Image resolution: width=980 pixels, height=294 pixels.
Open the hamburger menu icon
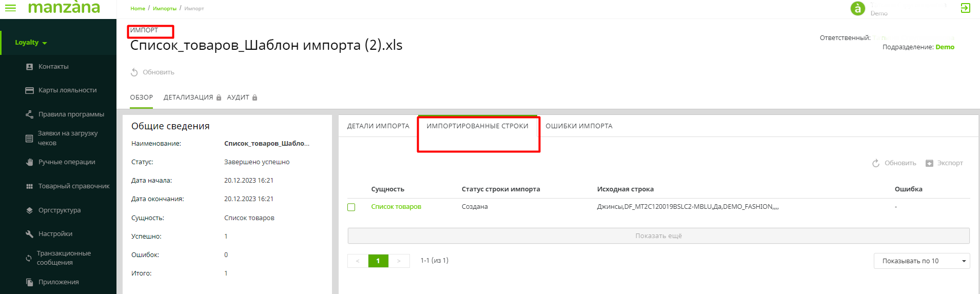10,8
